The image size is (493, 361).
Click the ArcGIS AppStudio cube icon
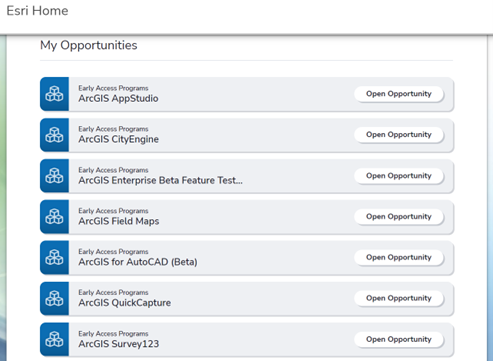click(54, 94)
